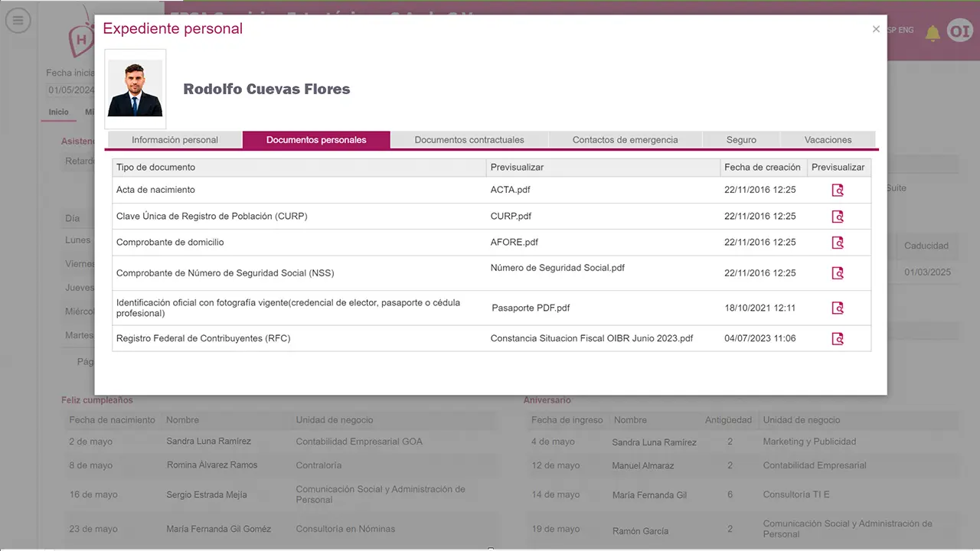Preview Constancia Situacion Fiscal document icon
The height and width of the screenshot is (551, 980).
[x=838, y=338]
